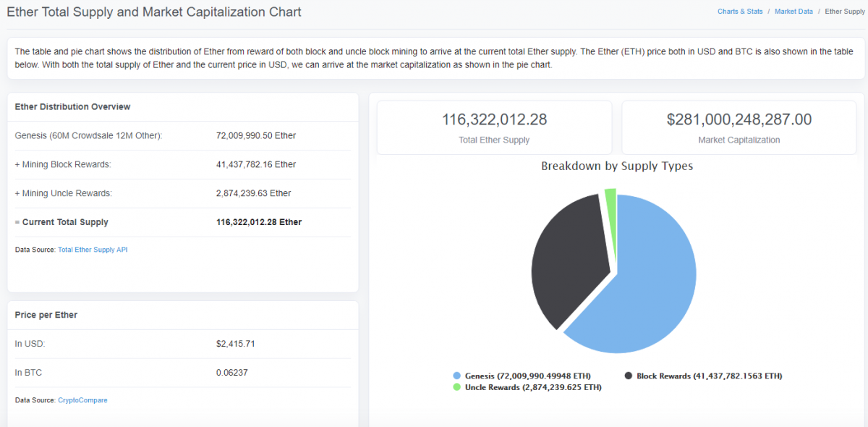This screenshot has height=427, width=868.
Task: Select the Ether Distribution Overview heading
Action: [72, 106]
